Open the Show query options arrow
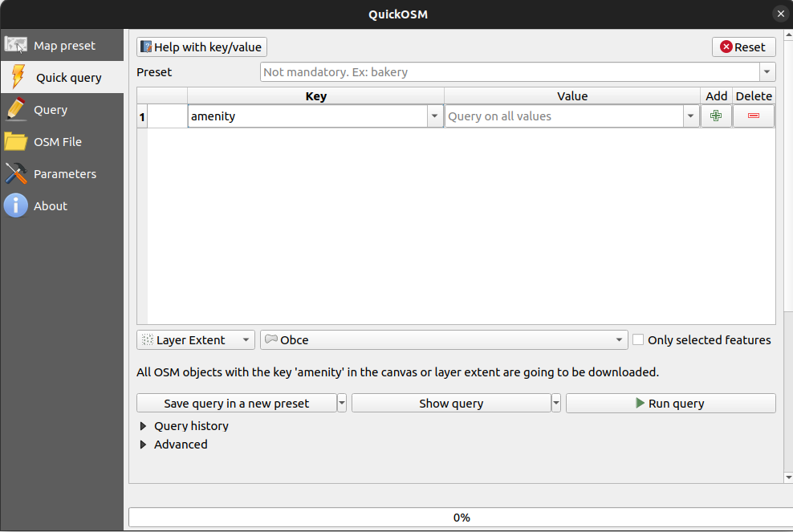The image size is (793, 532). tap(556, 403)
